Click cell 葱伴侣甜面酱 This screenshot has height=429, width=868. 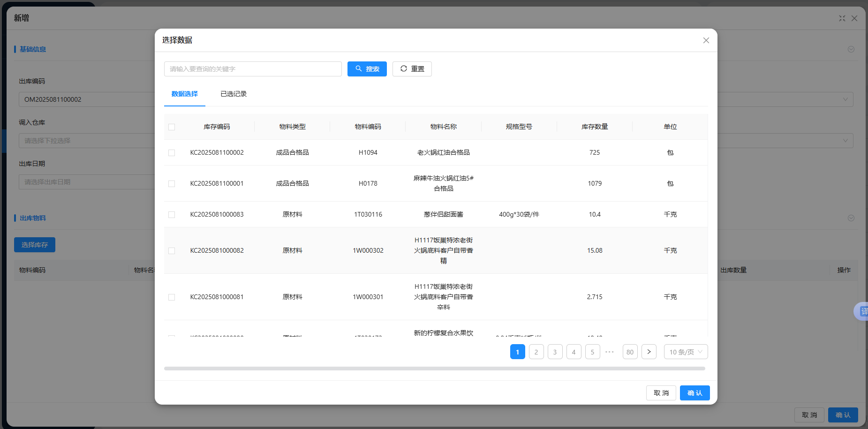(444, 214)
